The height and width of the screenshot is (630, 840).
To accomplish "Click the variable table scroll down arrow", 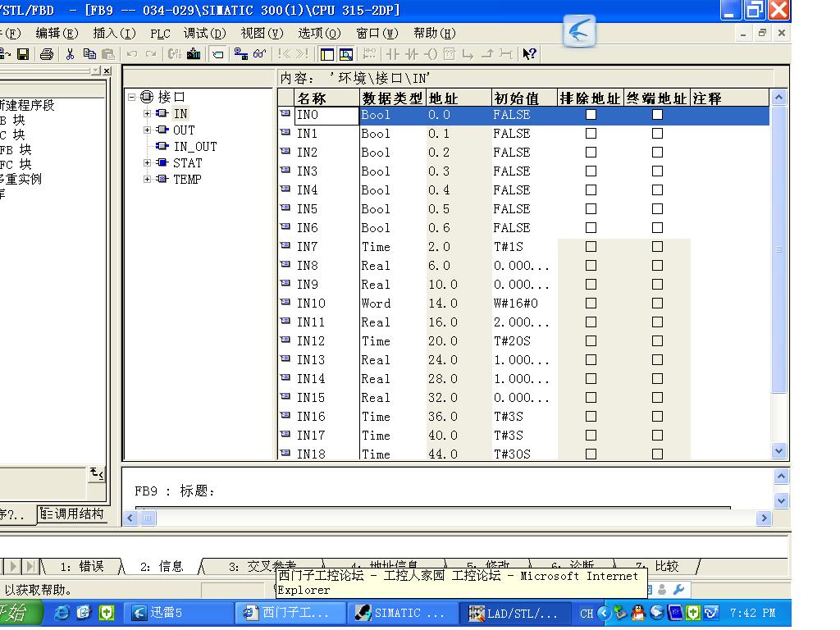I will [778, 450].
